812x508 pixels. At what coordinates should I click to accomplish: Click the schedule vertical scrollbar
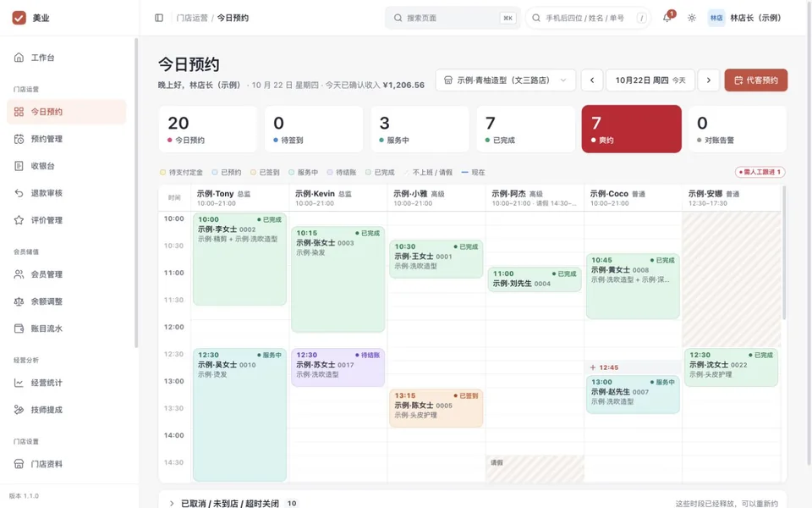pos(783,253)
